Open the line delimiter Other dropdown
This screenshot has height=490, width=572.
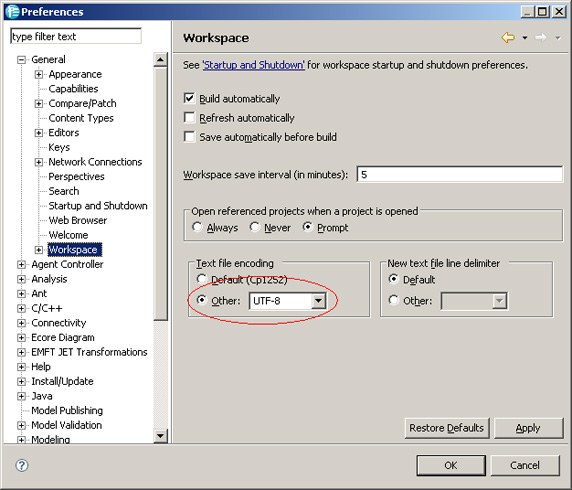[x=499, y=301]
